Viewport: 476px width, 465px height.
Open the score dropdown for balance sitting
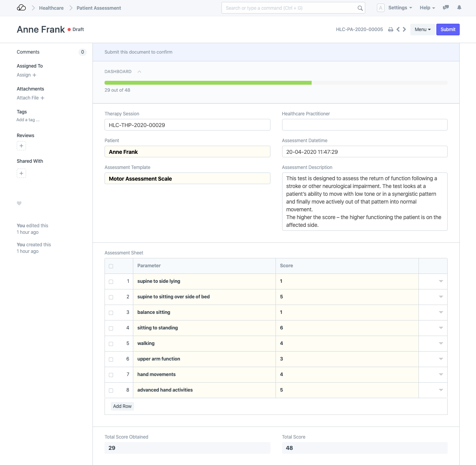[x=441, y=312]
